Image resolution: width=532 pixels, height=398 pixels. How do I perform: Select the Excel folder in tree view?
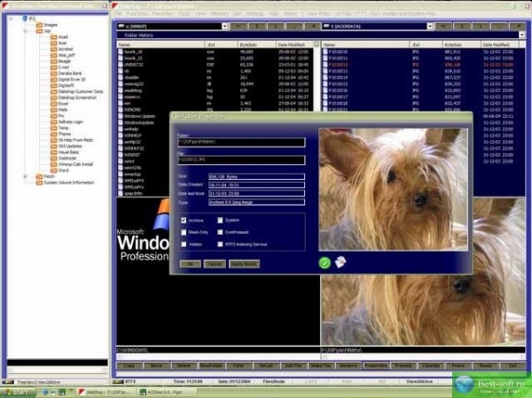pyautogui.click(x=59, y=104)
